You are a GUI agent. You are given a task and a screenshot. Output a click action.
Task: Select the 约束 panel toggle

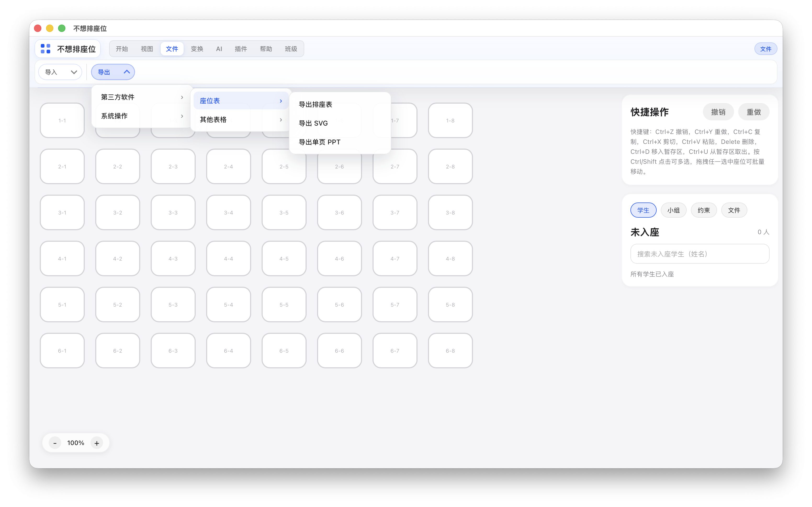pos(704,210)
